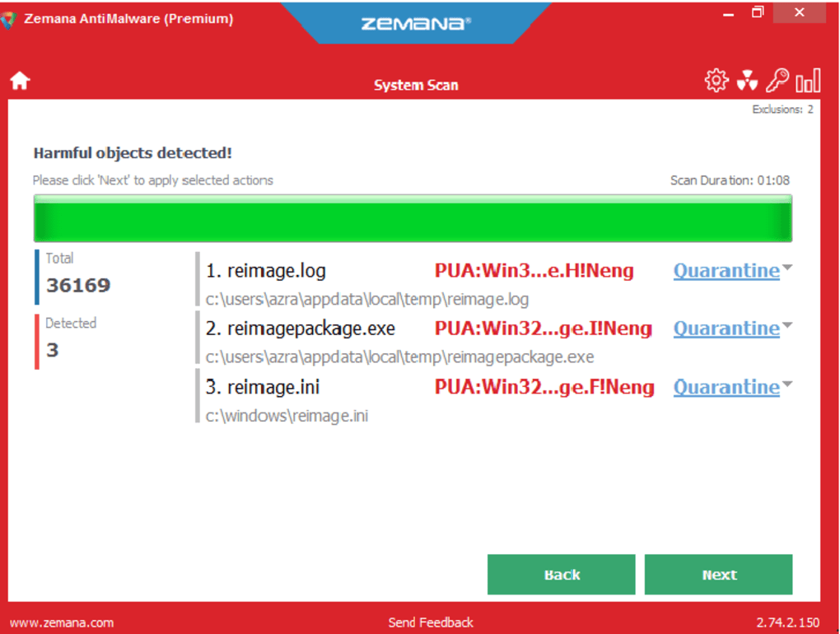
Task: Click threat name PUA:Win32...ge.F!Neng
Action: click(544, 387)
